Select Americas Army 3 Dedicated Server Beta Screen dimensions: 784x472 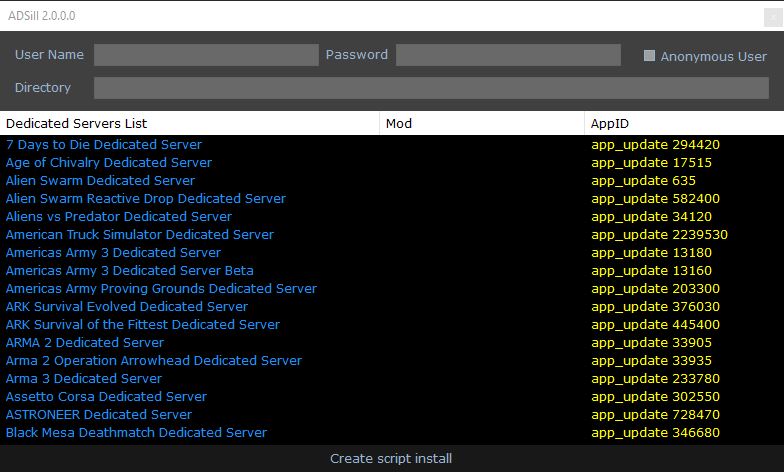[x=130, y=271]
